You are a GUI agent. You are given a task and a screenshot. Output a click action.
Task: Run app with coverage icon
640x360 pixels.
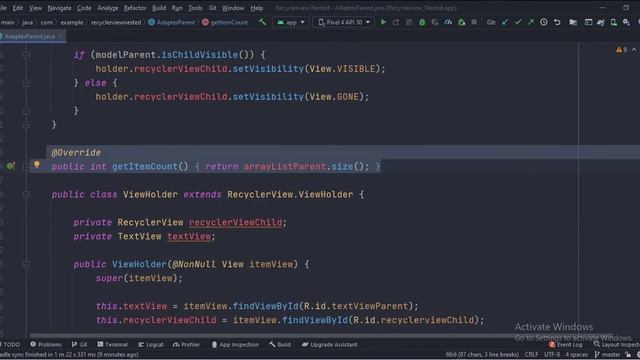click(435, 22)
